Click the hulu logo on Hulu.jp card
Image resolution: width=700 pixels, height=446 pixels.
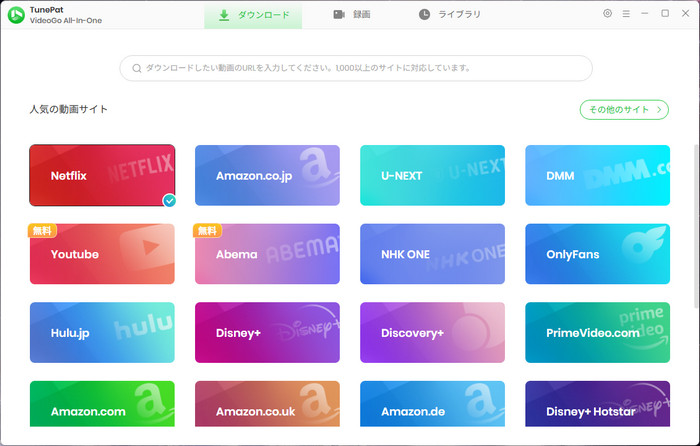(x=143, y=325)
